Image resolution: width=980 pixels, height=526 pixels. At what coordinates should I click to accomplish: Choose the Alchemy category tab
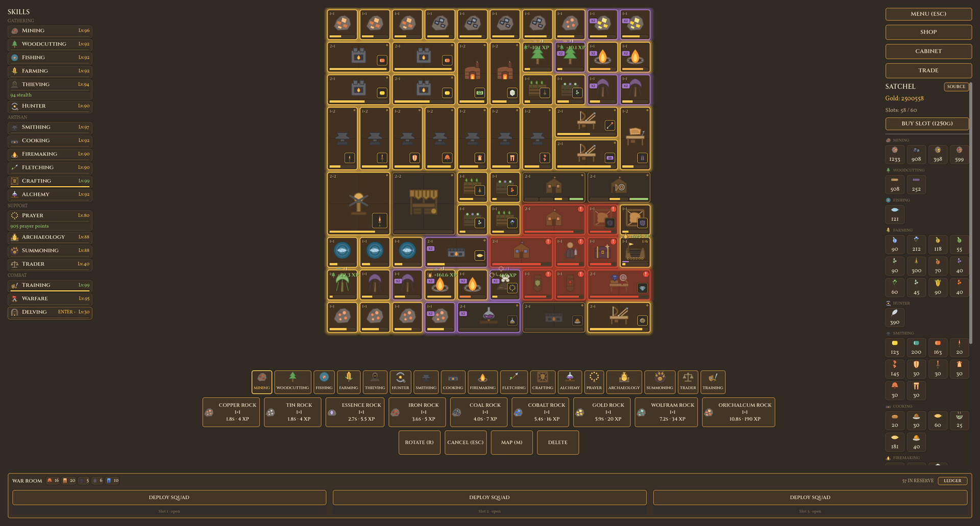(x=570, y=382)
